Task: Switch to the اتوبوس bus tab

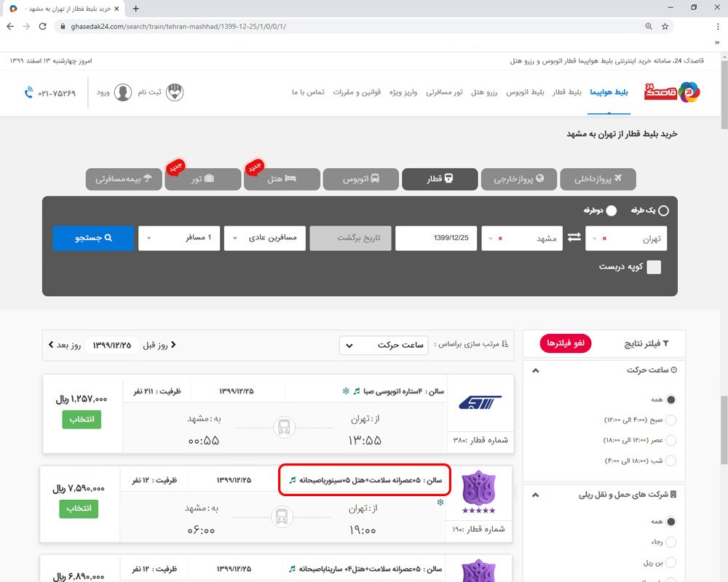Action: tap(360, 179)
